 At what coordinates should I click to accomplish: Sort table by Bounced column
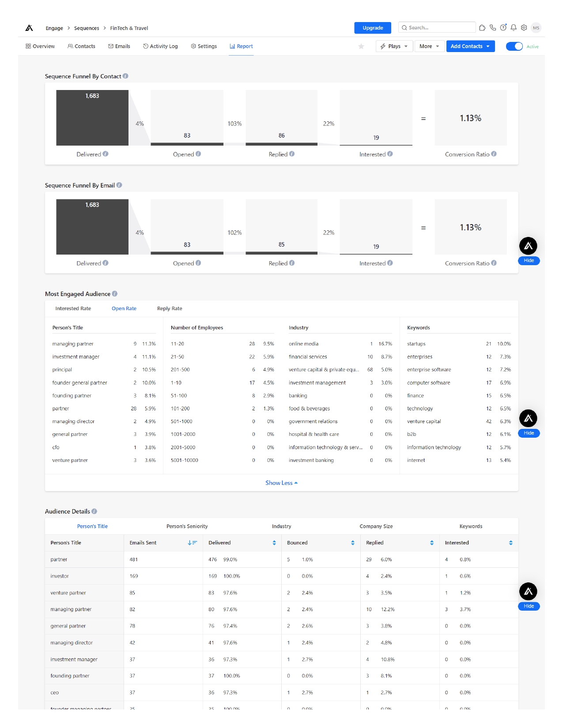(x=352, y=543)
